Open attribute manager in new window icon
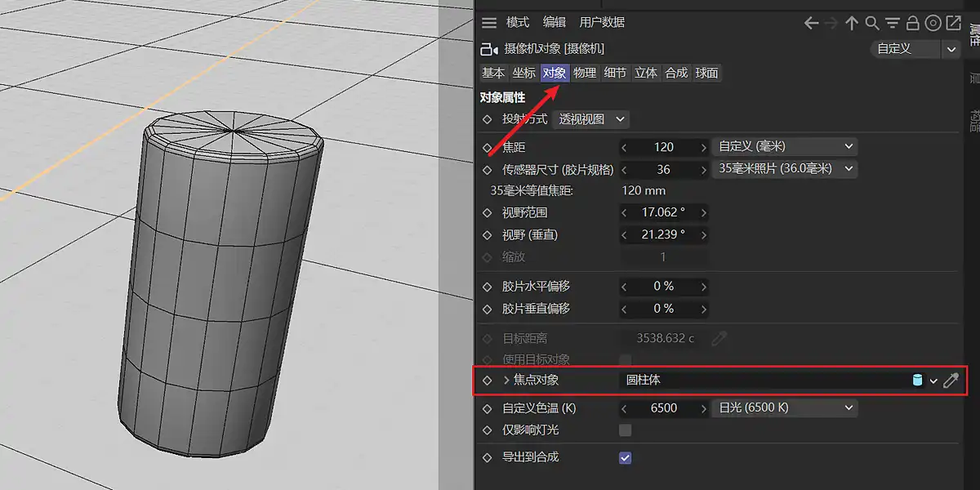This screenshot has width=980, height=490. pyautogui.click(x=953, y=23)
